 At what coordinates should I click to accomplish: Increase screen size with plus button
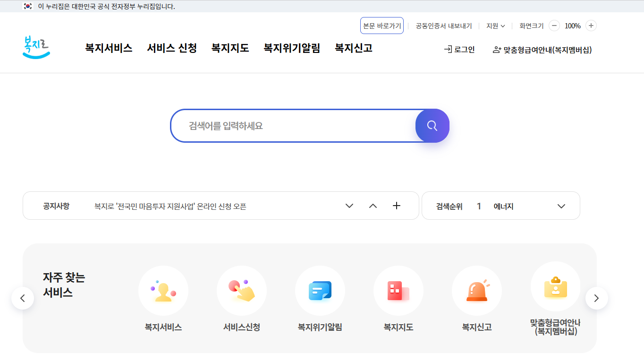click(x=591, y=26)
